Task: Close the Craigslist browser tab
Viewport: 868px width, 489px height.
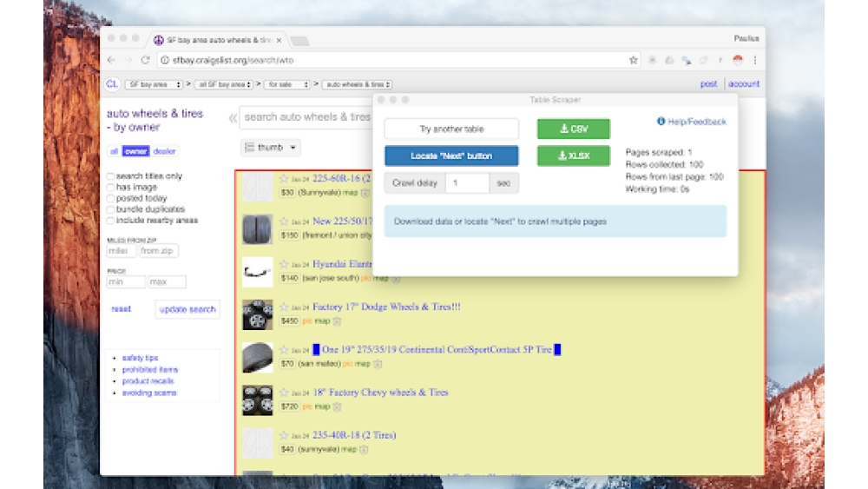Action: (279, 40)
